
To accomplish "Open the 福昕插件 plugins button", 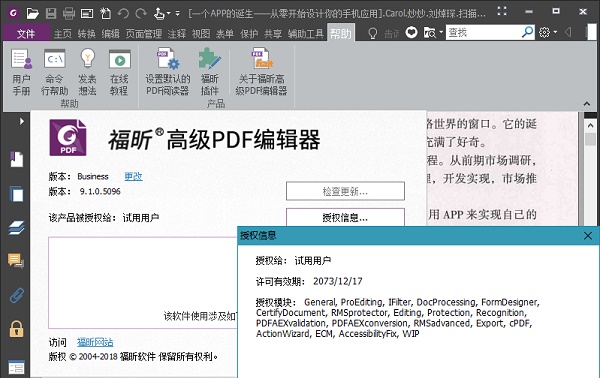I will click(x=210, y=72).
